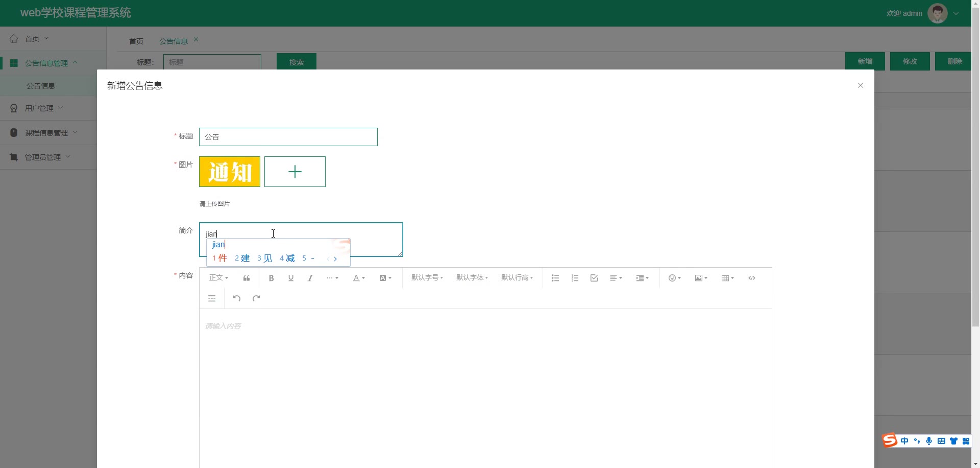Click the 新增 button

[x=865, y=61]
